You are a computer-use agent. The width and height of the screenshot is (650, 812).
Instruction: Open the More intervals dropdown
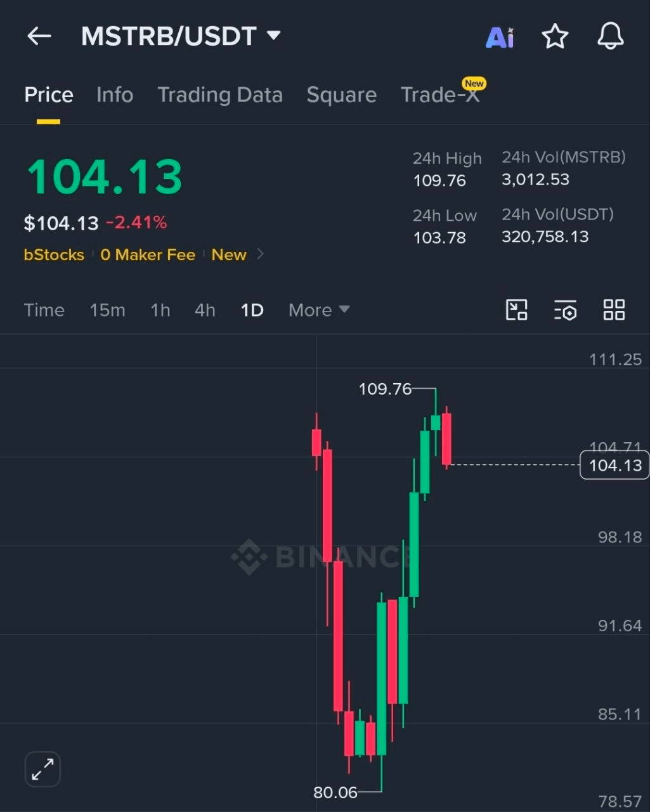[319, 310]
